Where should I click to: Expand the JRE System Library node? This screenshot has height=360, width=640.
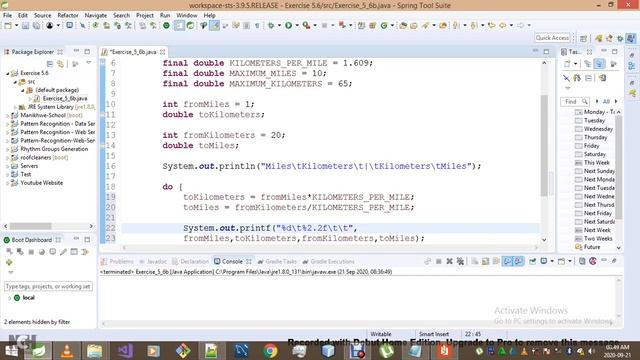[x=16, y=107]
